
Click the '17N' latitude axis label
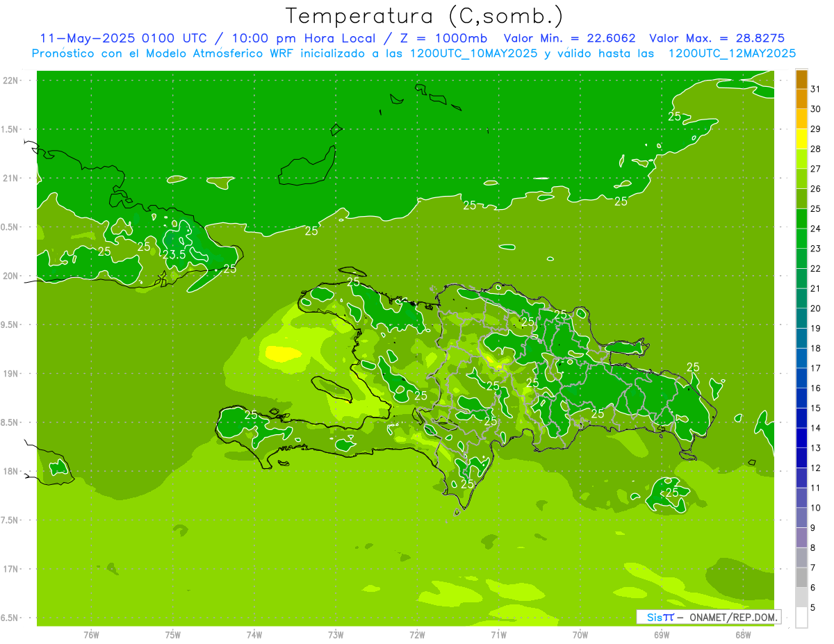point(10,569)
